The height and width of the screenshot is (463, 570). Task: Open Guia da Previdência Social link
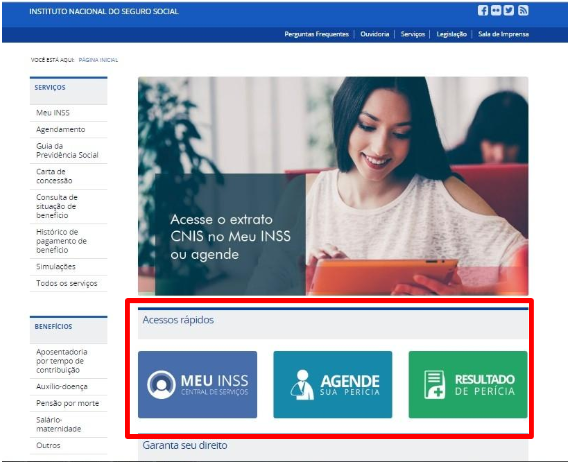[67, 150]
